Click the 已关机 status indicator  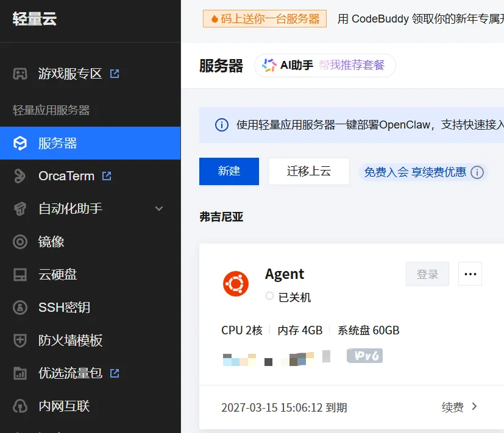pos(288,297)
